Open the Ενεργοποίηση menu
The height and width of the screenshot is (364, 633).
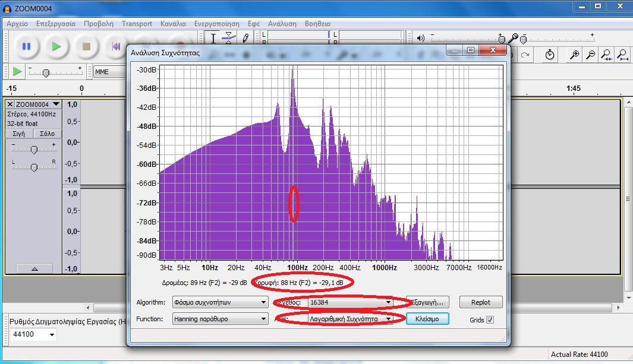pos(217,24)
